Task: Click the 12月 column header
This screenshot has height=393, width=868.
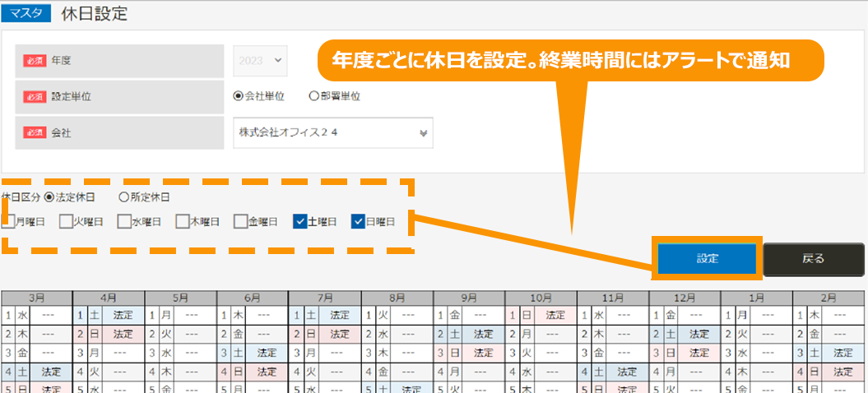Action: coord(685,298)
